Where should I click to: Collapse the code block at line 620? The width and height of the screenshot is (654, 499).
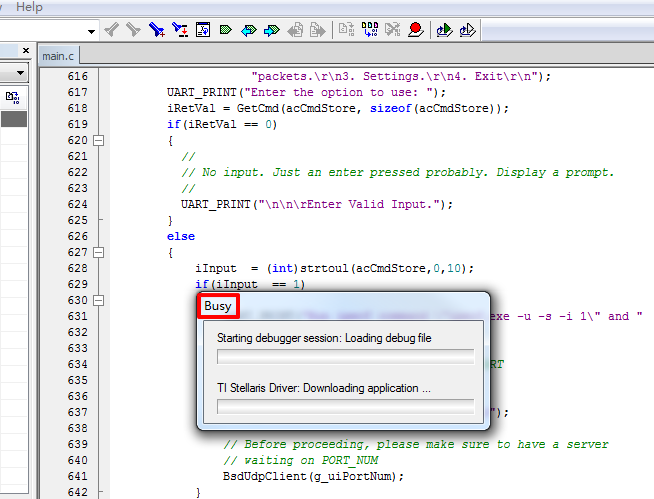coord(98,141)
